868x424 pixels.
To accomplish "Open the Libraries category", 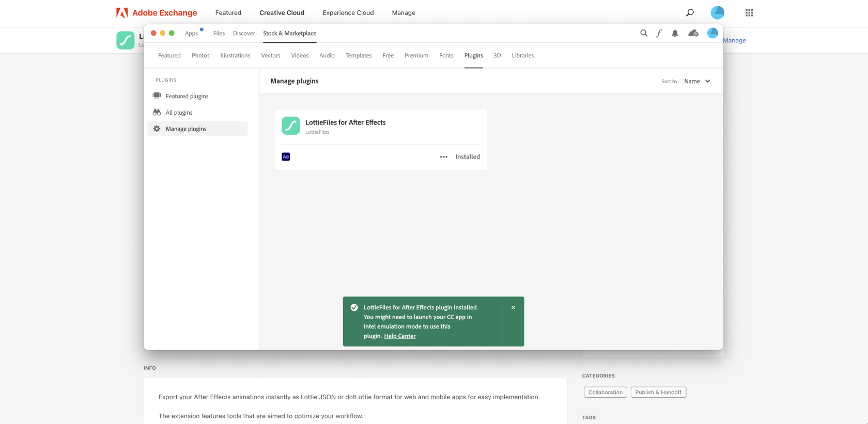I will pyautogui.click(x=523, y=55).
